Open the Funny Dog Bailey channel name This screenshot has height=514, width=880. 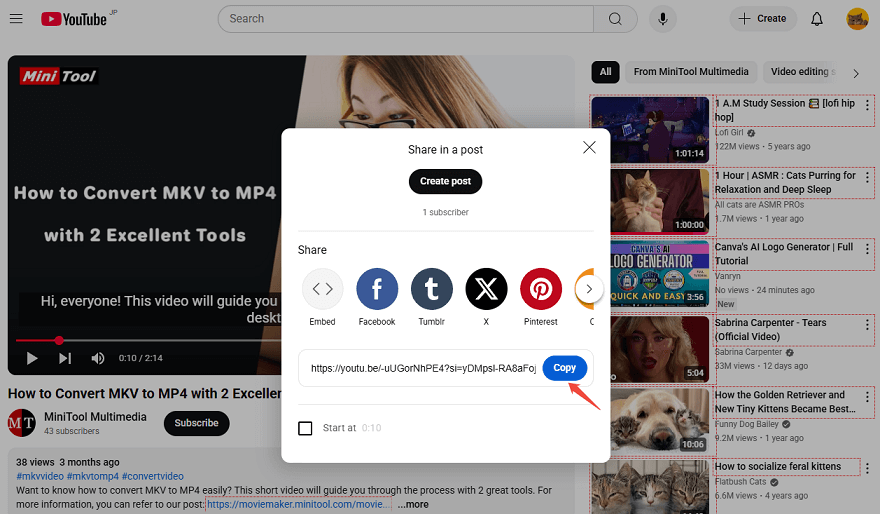pyautogui.click(x=747, y=424)
